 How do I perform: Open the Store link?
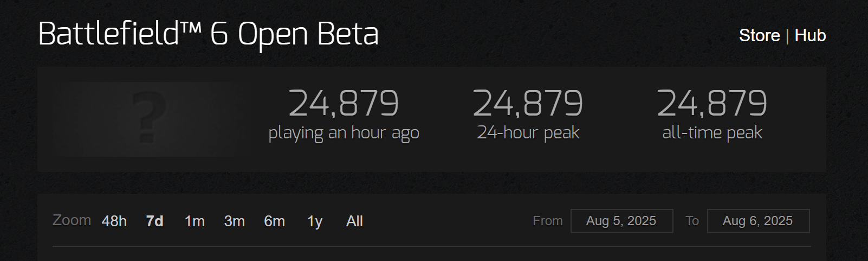(x=759, y=35)
